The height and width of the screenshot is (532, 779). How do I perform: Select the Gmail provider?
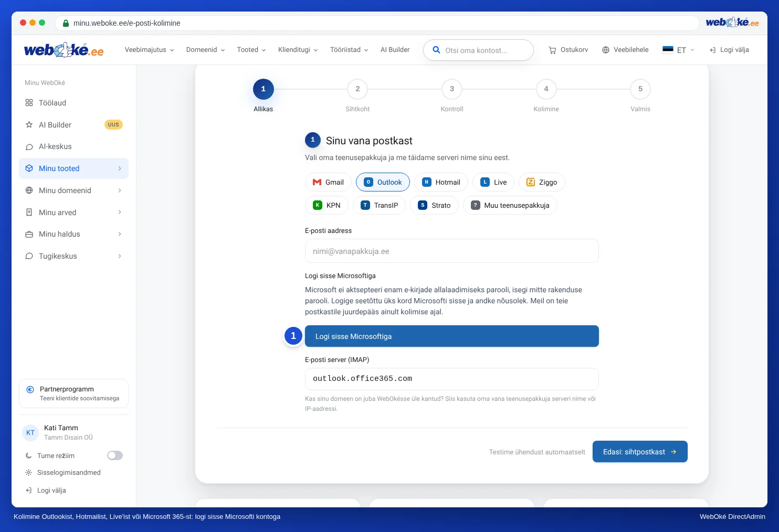(328, 182)
